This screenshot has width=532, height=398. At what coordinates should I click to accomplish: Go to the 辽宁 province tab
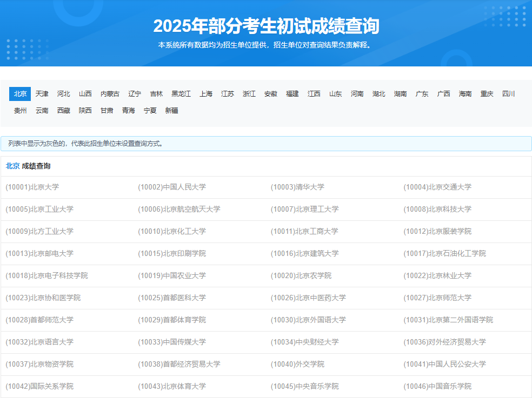pyautogui.click(x=135, y=94)
